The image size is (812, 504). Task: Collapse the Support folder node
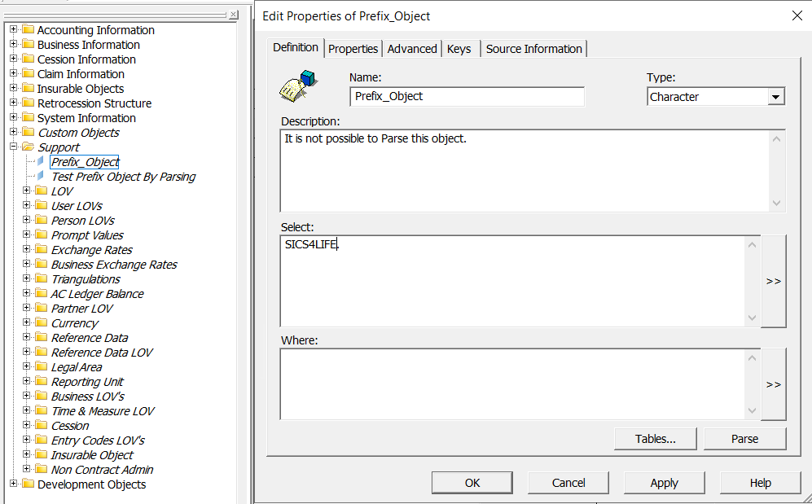pyautogui.click(x=14, y=147)
